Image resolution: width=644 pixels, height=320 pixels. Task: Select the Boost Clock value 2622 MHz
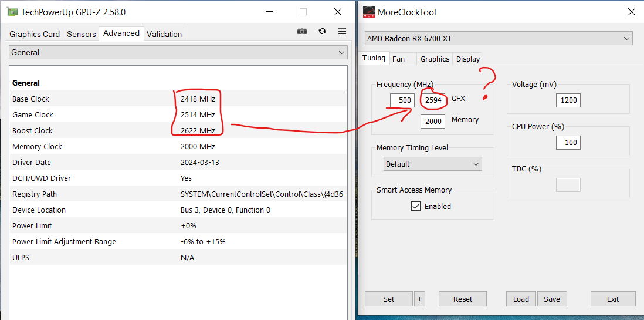(x=198, y=130)
